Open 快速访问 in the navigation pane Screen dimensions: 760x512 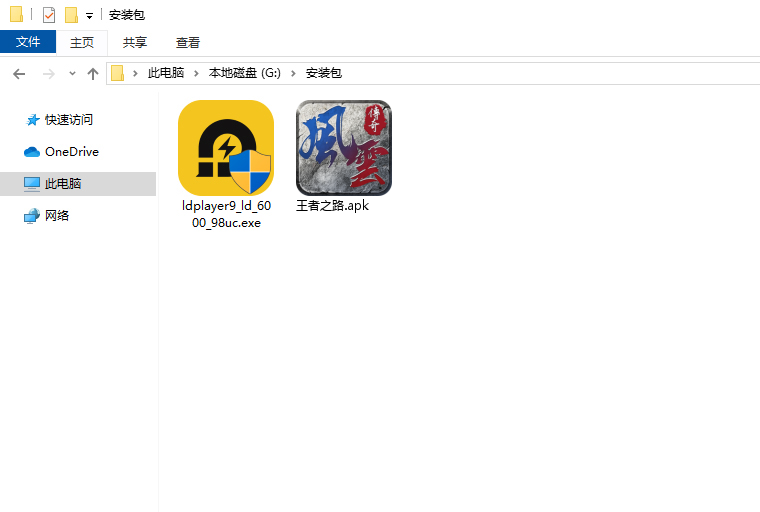(x=69, y=120)
